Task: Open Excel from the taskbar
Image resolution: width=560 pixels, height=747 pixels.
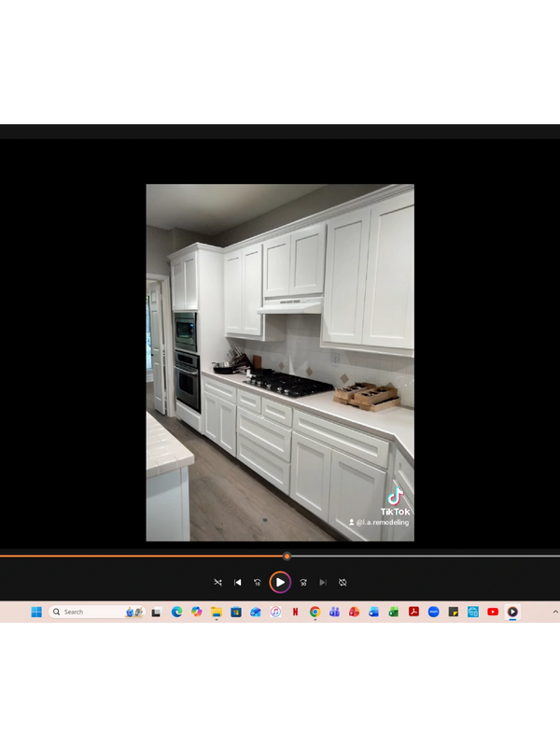Action: pyautogui.click(x=394, y=612)
